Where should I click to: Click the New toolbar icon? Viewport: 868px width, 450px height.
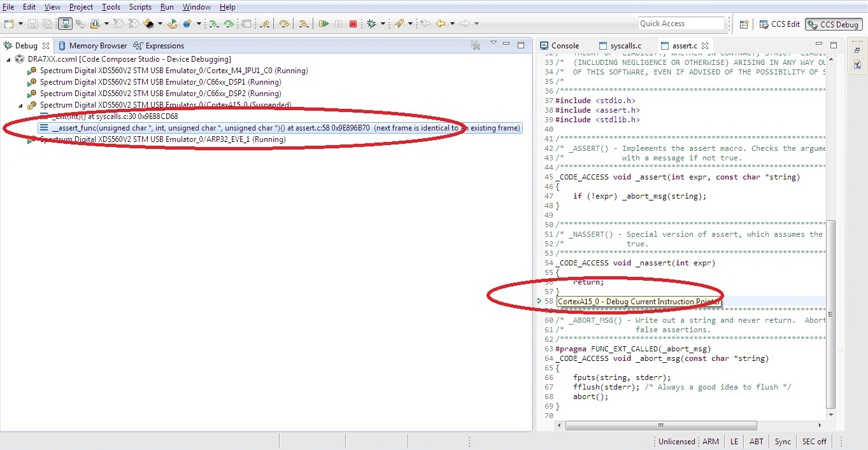9,24
